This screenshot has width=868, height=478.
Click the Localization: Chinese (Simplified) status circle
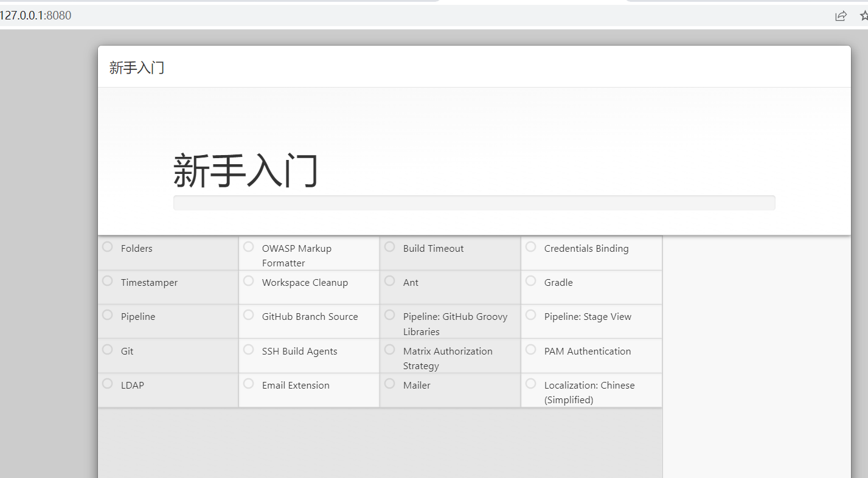pos(531,384)
